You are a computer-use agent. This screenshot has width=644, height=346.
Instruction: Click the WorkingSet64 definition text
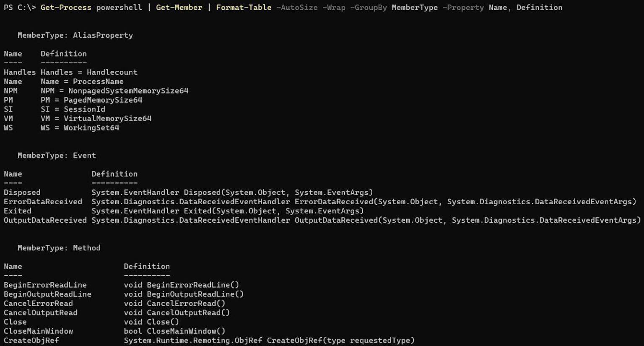(91, 127)
